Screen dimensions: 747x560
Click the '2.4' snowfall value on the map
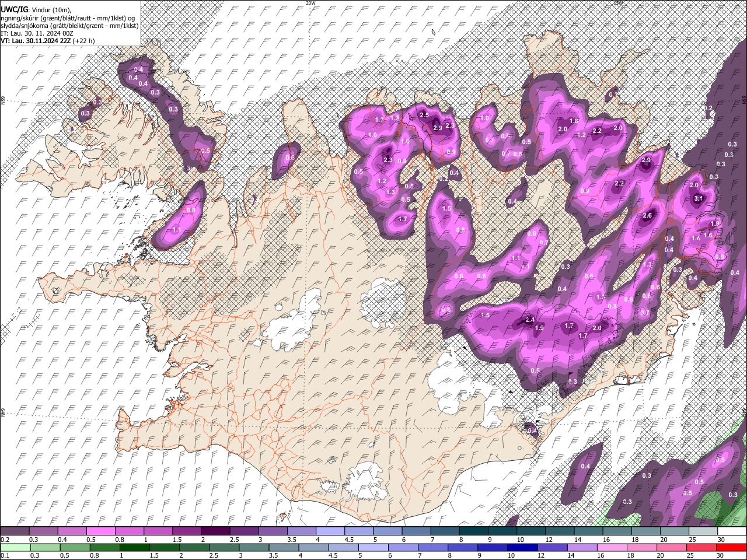point(530,320)
